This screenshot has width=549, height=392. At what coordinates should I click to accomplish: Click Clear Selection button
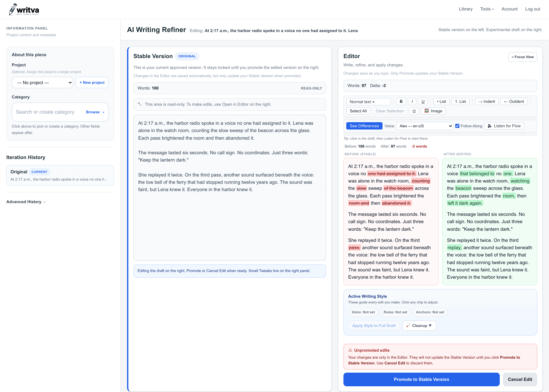pos(390,111)
